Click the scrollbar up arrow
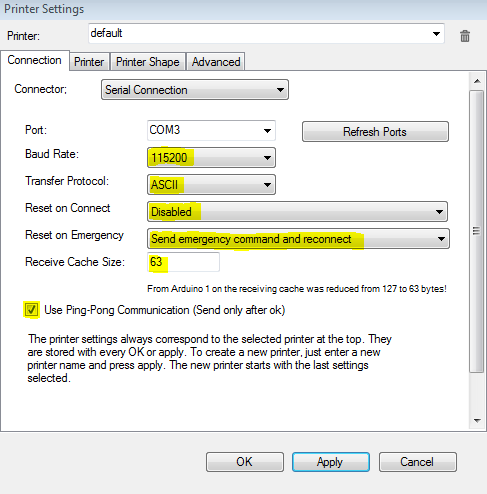 tap(477, 81)
